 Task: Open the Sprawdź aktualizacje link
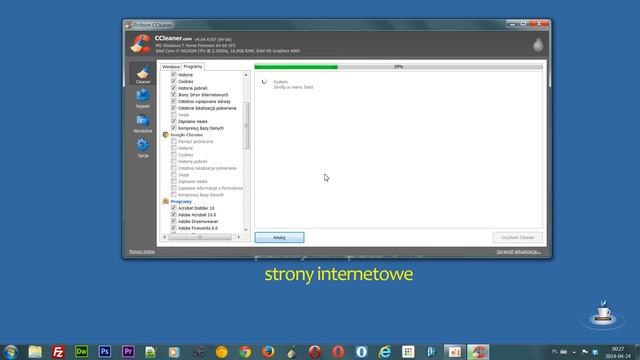pos(519,251)
